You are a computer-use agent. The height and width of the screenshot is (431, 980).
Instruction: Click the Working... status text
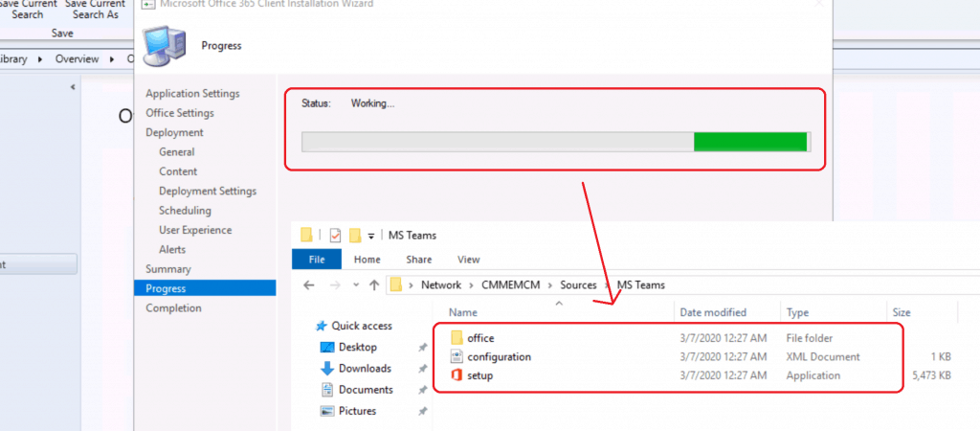click(x=372, y=103)
